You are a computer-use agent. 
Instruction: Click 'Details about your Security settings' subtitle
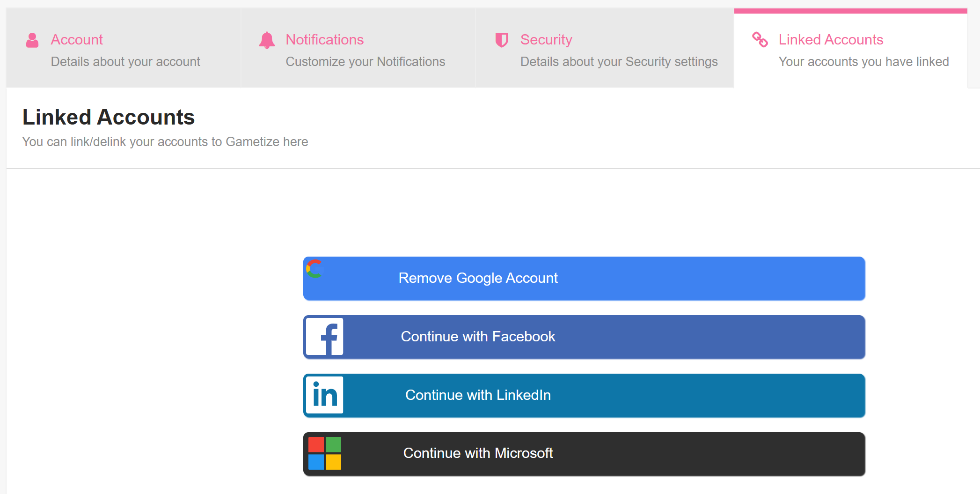619,62
